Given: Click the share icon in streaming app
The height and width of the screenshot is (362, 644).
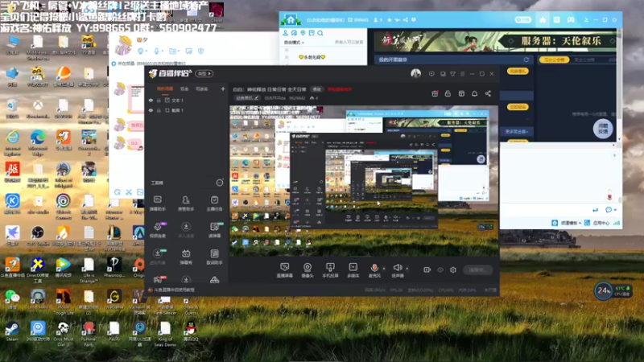Looking at the screenshot, I should (x=488, y=93).
